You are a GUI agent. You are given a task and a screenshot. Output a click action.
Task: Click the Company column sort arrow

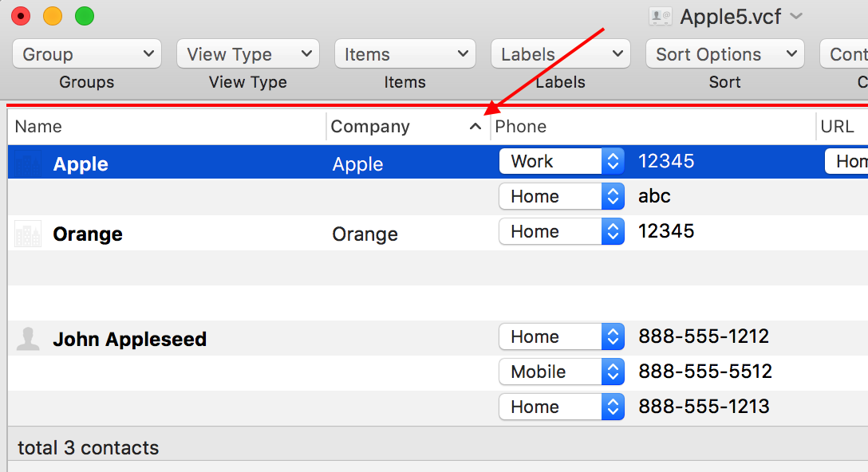(475, 127)
